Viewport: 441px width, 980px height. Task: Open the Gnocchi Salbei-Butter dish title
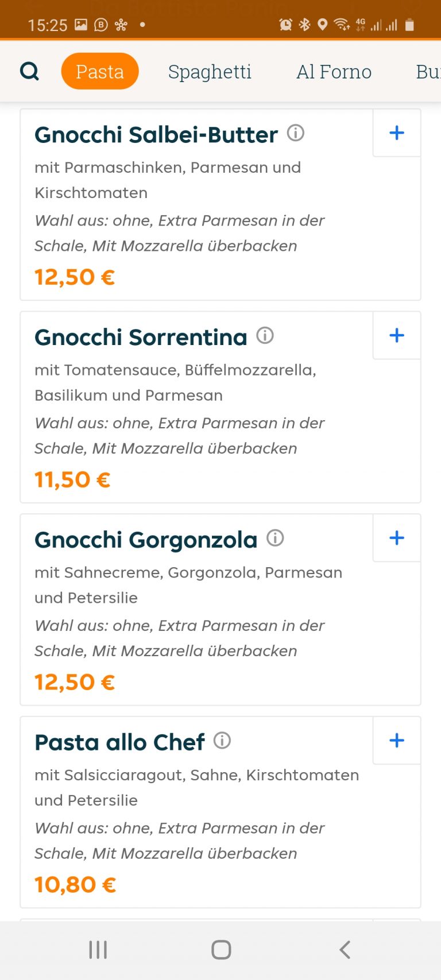(156, 135)
